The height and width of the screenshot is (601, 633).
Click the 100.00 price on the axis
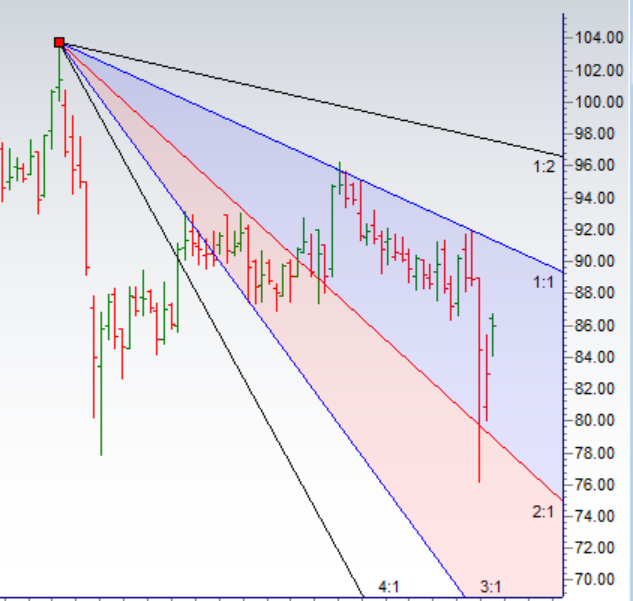(x=596, y=102)
